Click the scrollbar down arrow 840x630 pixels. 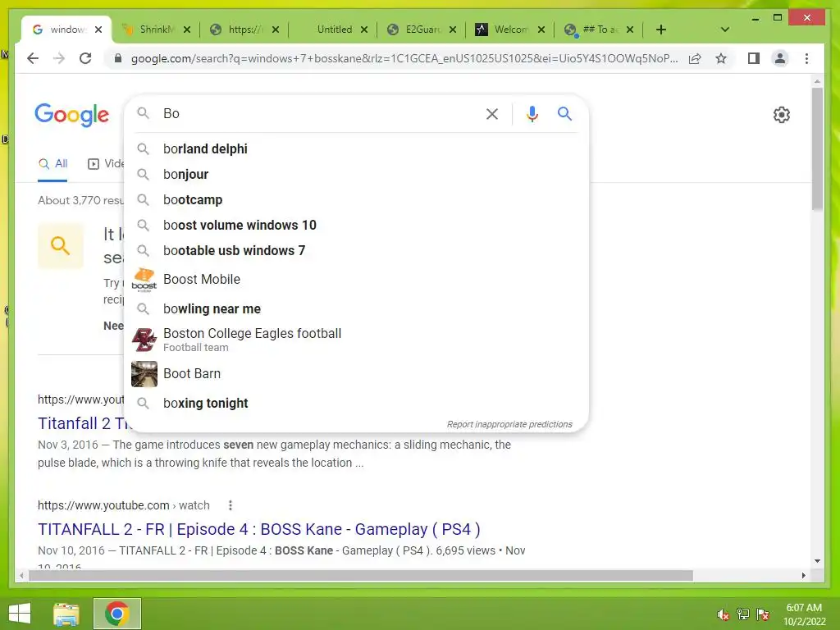click(x=817, y=561)
